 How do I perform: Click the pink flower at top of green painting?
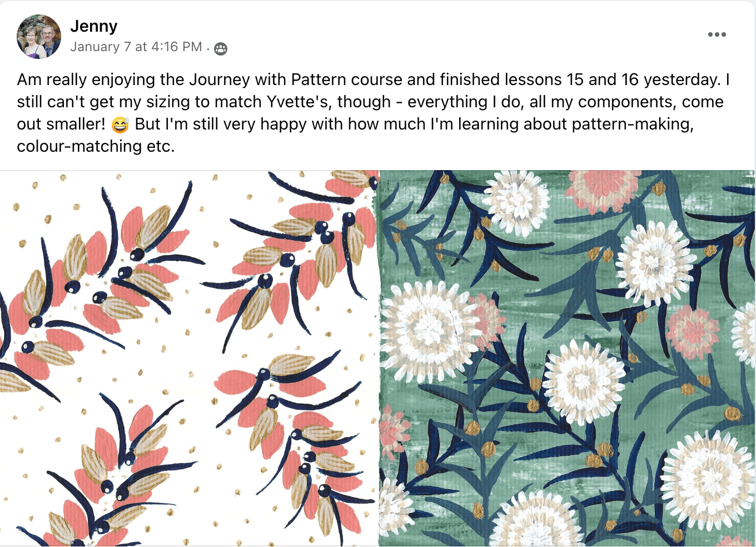click(603, 189)
